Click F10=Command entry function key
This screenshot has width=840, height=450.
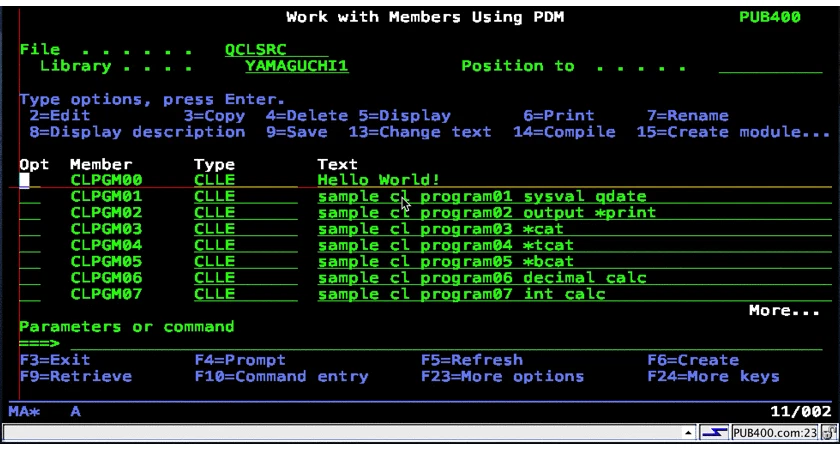[x=281, y=377]
